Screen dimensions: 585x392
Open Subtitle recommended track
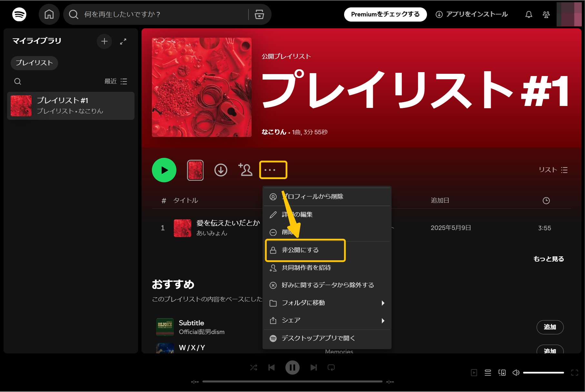(x=192, y=323)
